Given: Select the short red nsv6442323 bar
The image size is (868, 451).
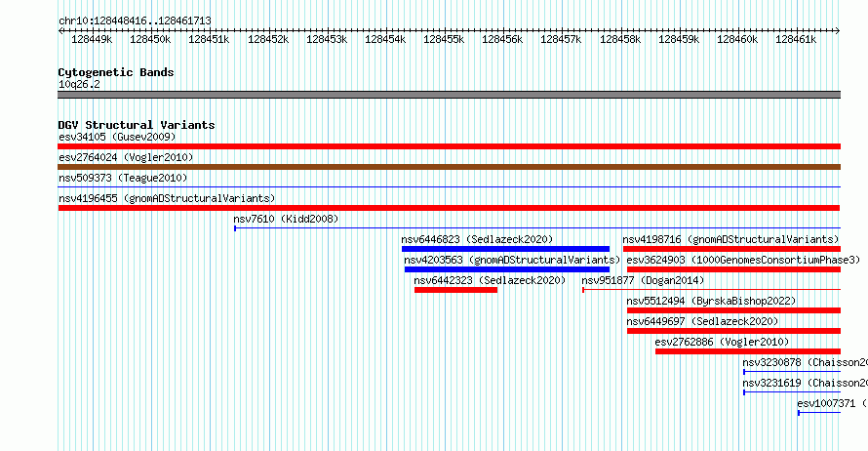Looking at the screenshot, I should click(x=455, y=290).
